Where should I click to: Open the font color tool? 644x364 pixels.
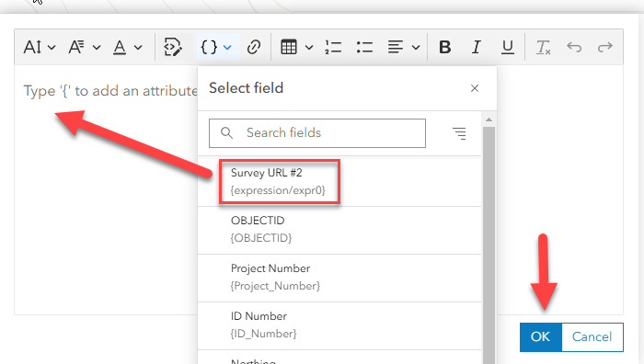[x=120, y=47]
